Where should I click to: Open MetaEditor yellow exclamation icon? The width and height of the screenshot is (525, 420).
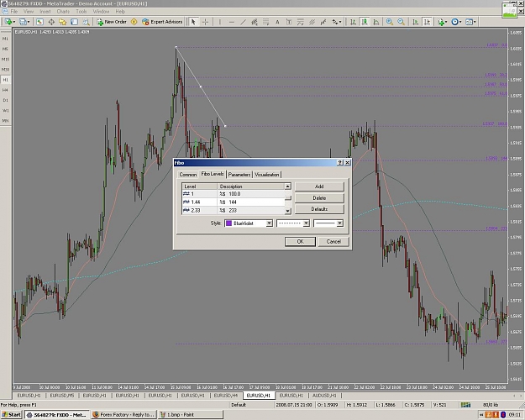134,22
